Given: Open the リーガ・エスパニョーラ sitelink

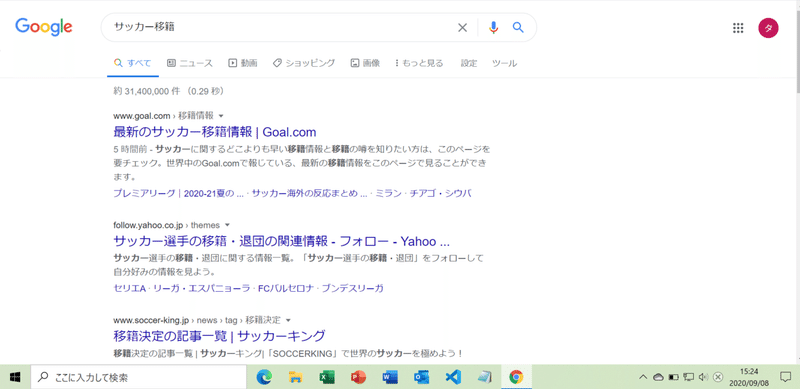Looking at the screenshot, I should pos(201,288).
